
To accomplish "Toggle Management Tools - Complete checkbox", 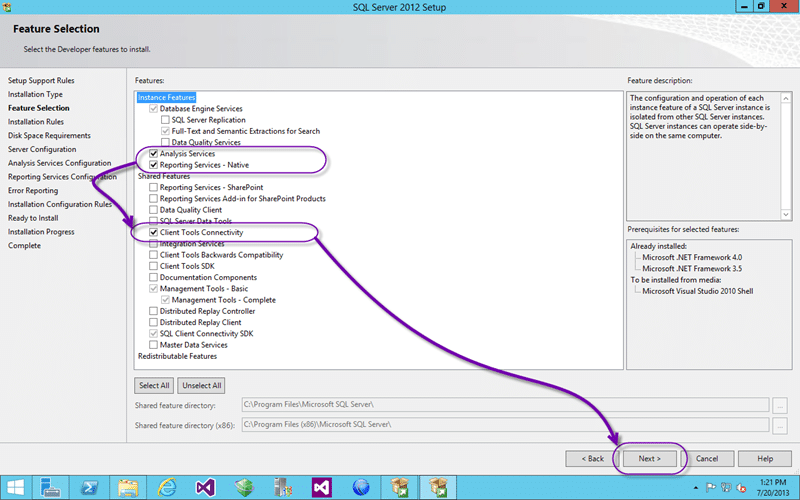I will 165,299.
